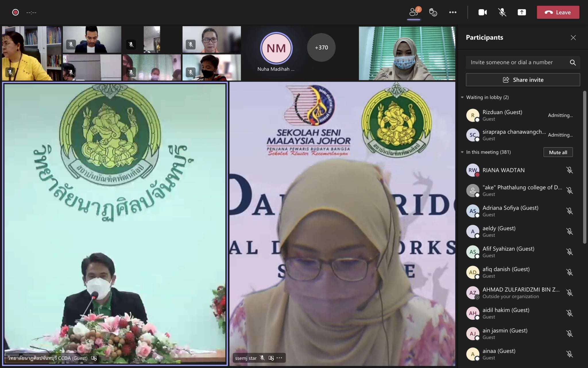
Task: Click the Mute all button
Action: [558, 152]
